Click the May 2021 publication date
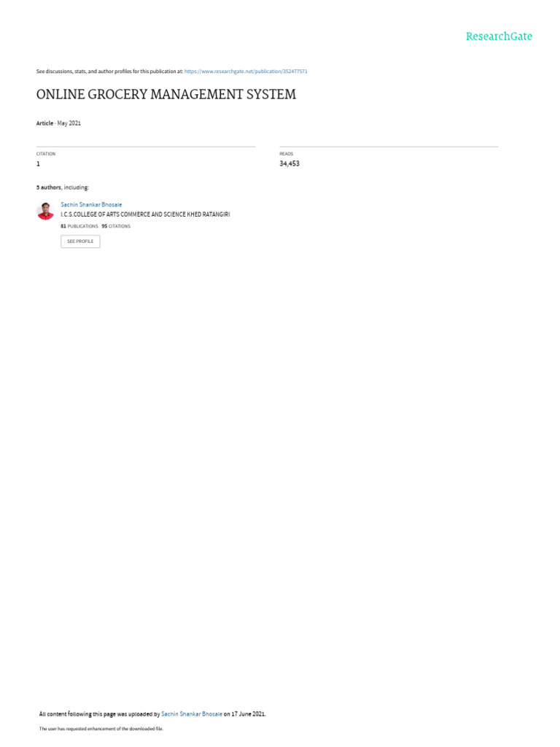The image size is (560, 747). pos(69,123)
